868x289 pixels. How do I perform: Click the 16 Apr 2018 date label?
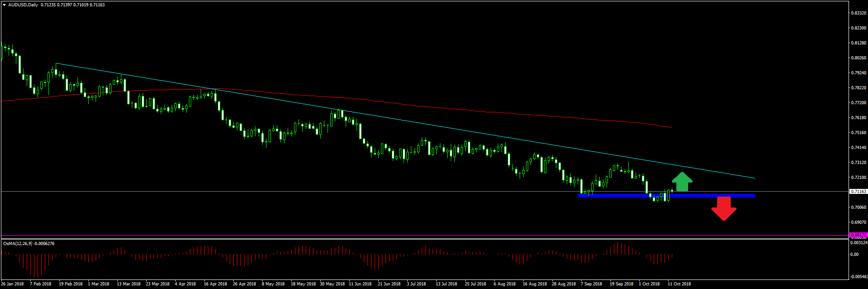click(216, 284)
